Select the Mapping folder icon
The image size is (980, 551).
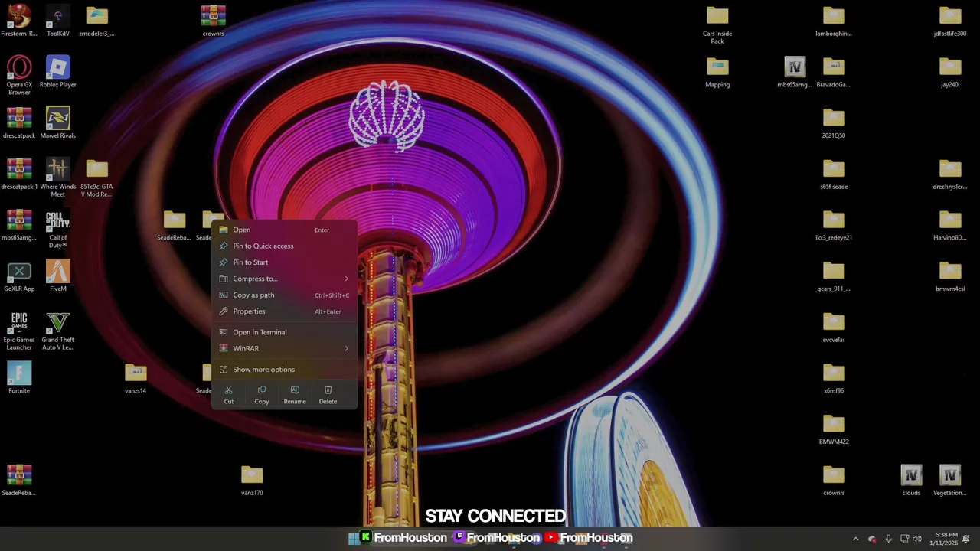pyautogui.click(x=717, y=72)
